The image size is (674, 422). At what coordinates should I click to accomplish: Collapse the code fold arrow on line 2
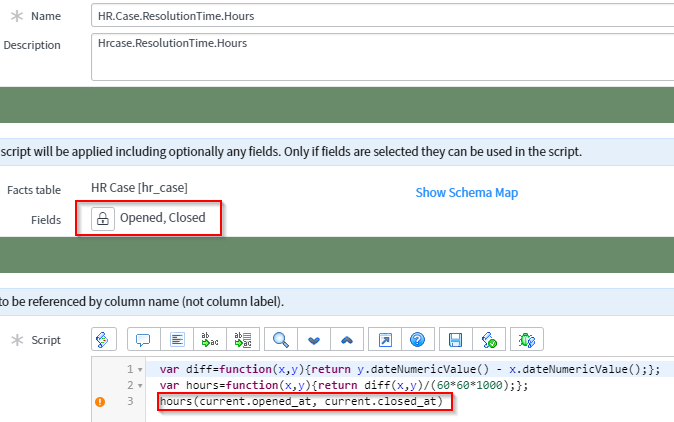click(140, 385)
